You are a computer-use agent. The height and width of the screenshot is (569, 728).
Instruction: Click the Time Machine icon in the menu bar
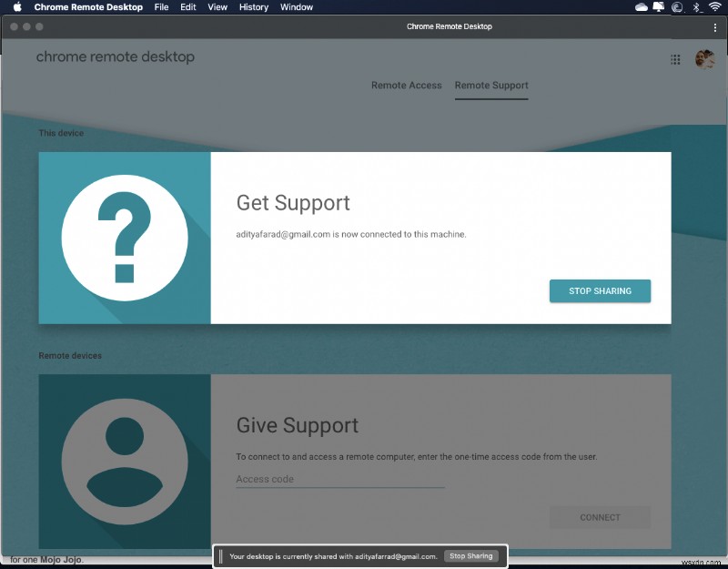(x=677, y=7)
